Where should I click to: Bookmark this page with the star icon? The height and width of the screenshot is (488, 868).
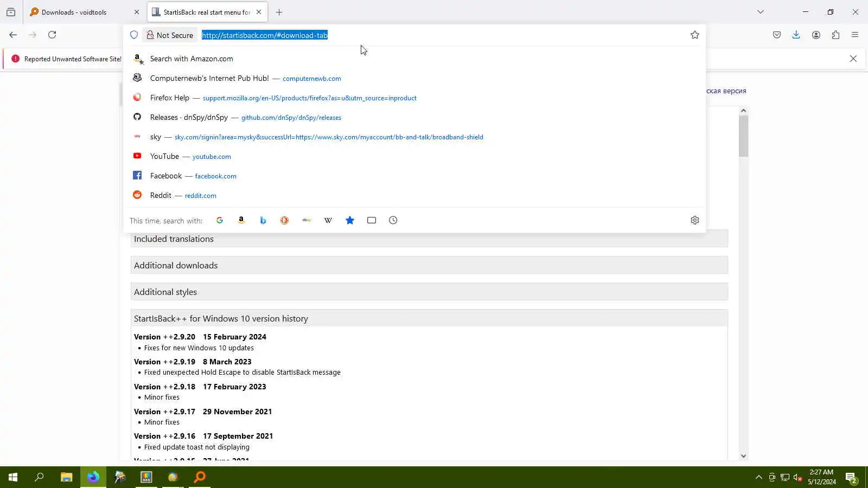click(695, 35)
